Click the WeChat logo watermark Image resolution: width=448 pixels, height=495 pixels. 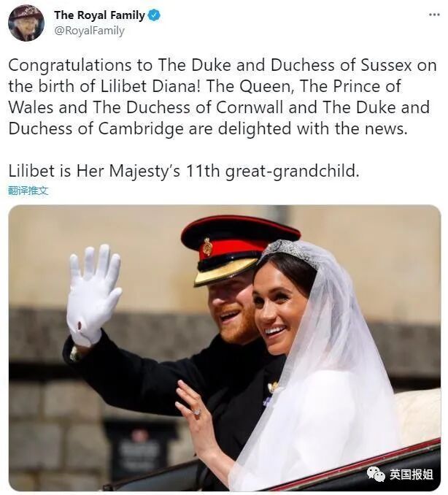(376, 474)
